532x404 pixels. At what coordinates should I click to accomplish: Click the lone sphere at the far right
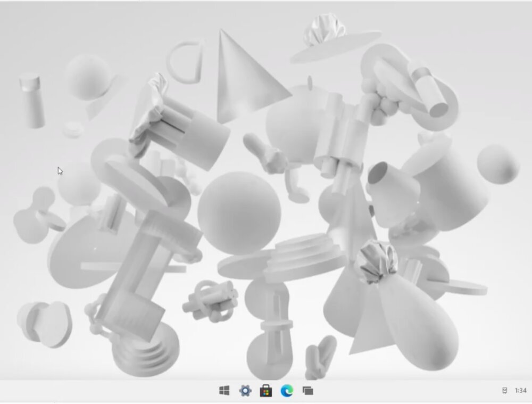[x=498, y=163]
